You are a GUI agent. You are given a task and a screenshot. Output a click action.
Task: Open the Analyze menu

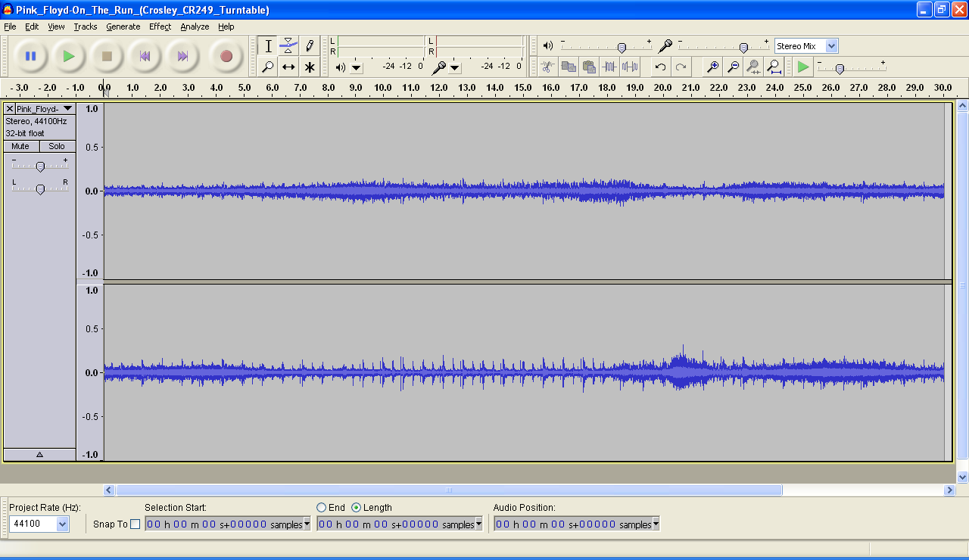click(x=195, y=26)
